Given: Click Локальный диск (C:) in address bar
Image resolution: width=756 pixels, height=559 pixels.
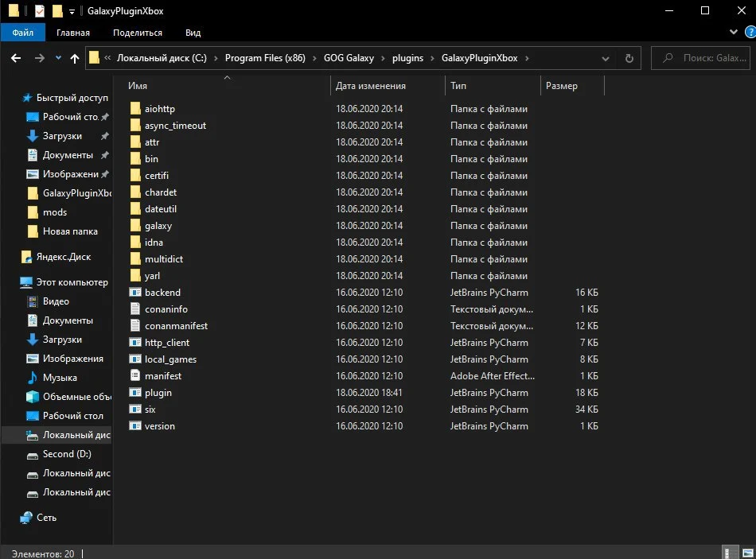Looking at the screenshot, I should click(x=162, y=58).
